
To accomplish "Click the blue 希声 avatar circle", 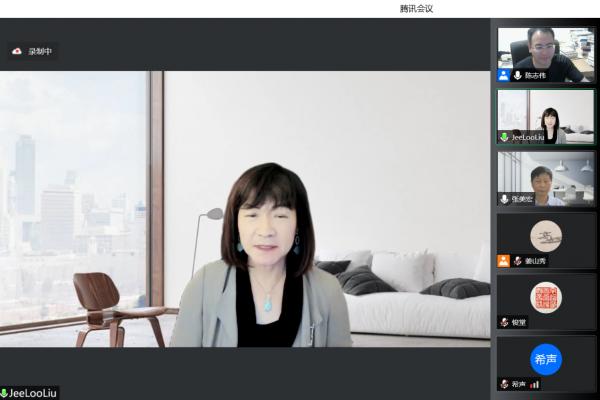I will coord(545,358).
